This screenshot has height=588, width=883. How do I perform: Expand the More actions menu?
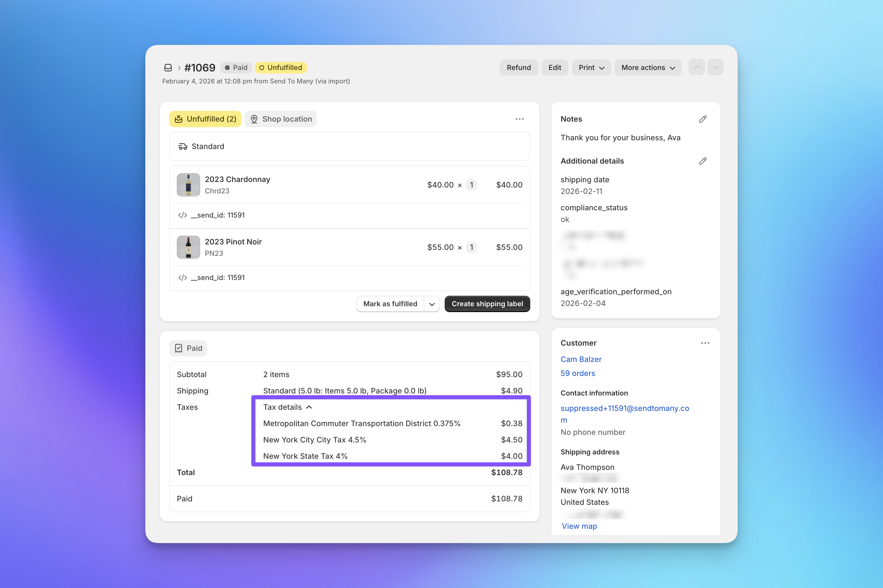(648, 67)
